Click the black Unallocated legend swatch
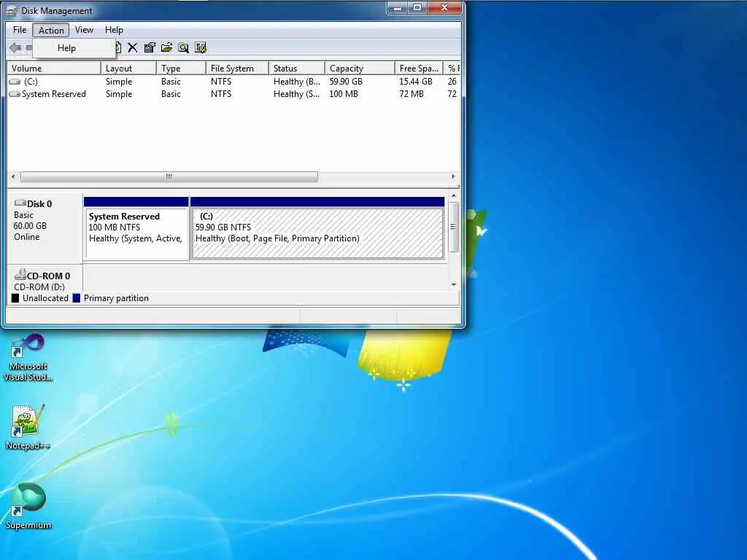 tap(15, 298)
